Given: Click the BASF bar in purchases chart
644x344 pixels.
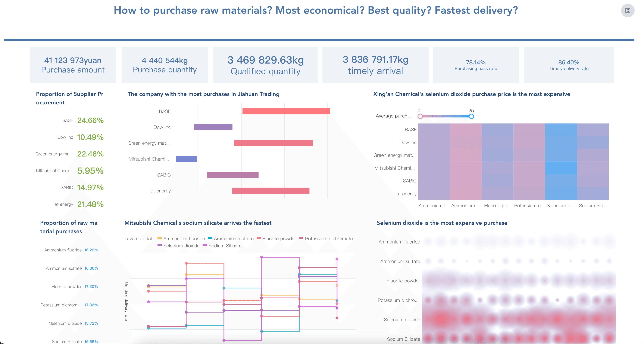Looking at the screenshot, I should point(286,111).
